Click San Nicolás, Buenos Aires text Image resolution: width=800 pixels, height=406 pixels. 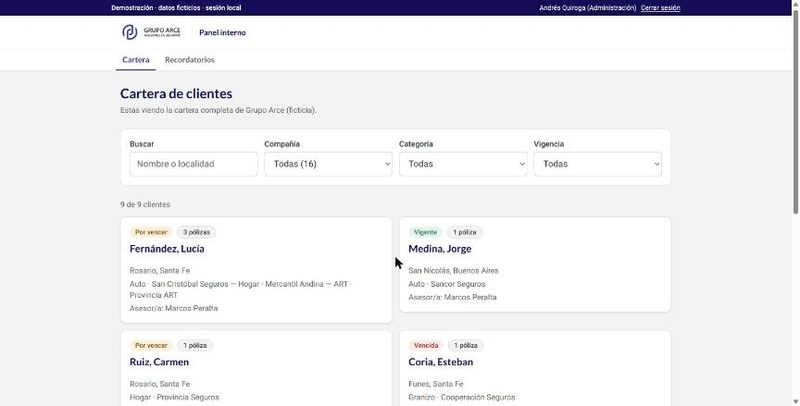coord(454,271)
